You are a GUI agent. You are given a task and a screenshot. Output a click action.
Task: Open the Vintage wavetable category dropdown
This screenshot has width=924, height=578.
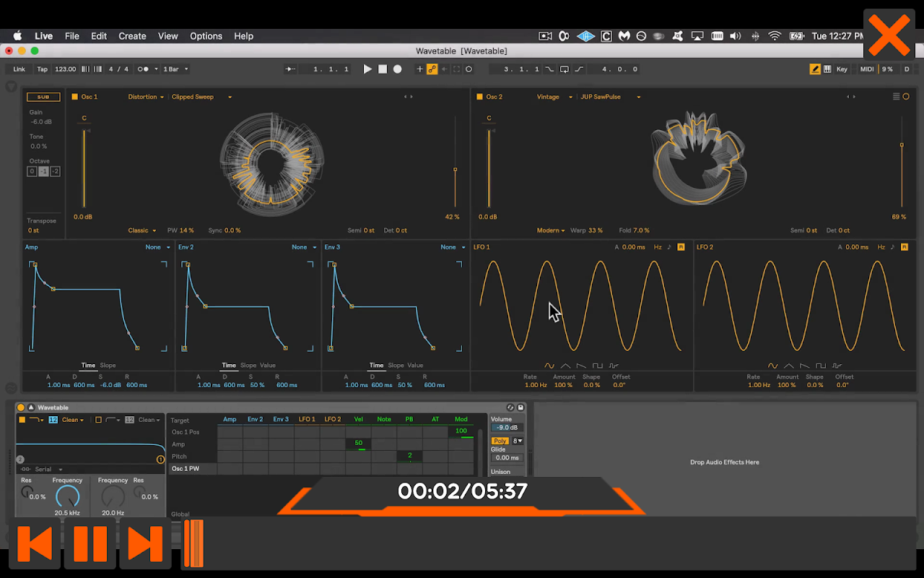(554, 97)
